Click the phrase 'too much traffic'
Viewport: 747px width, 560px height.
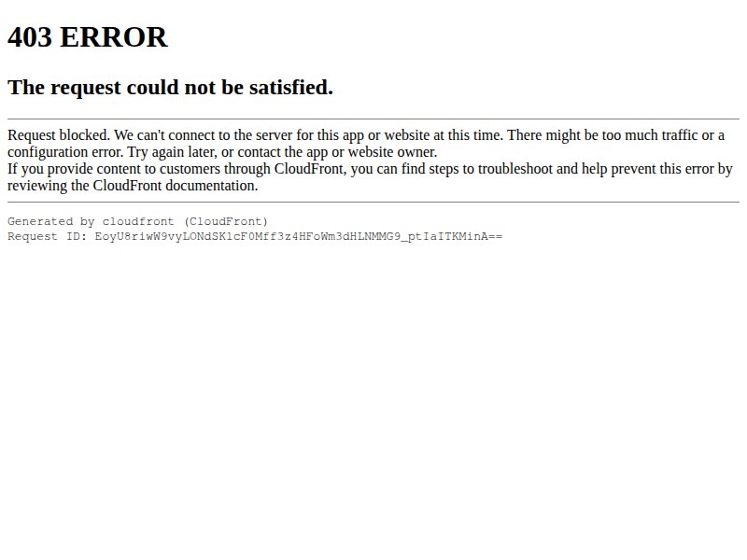click(x=650, y=135)
